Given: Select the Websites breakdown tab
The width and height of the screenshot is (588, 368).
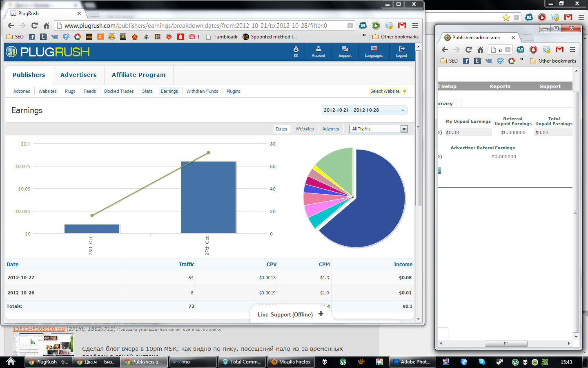Looking at the screenshot, I should pos(305,129).
